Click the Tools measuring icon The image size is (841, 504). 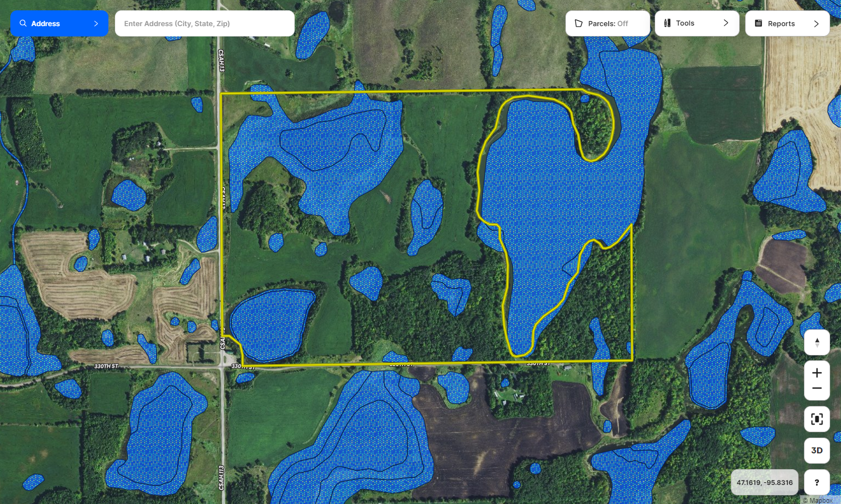667,23
